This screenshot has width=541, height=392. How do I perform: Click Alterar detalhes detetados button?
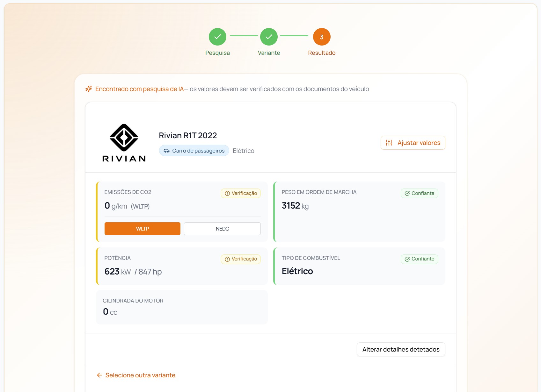click(x=401, y=349)
